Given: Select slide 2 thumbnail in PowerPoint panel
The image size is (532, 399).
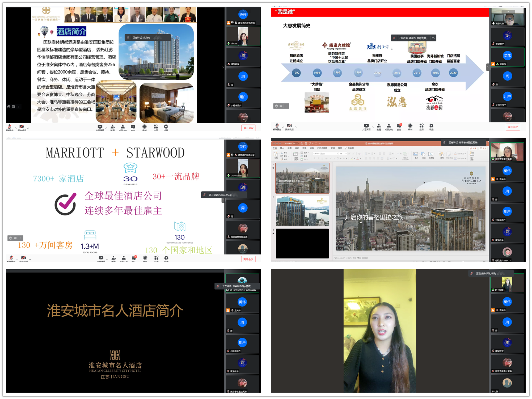Looking at the screenshot, I should 302,211.
